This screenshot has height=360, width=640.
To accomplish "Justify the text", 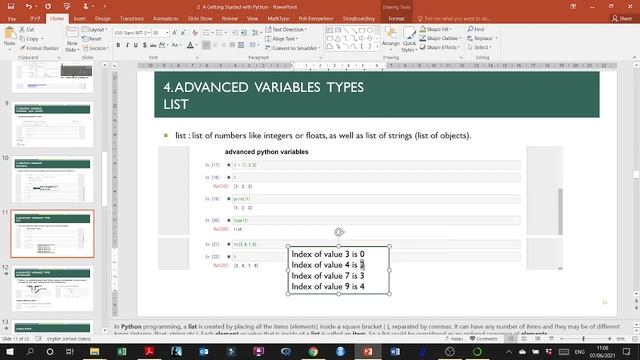I will pyautogui.click(x=232, y=45).
